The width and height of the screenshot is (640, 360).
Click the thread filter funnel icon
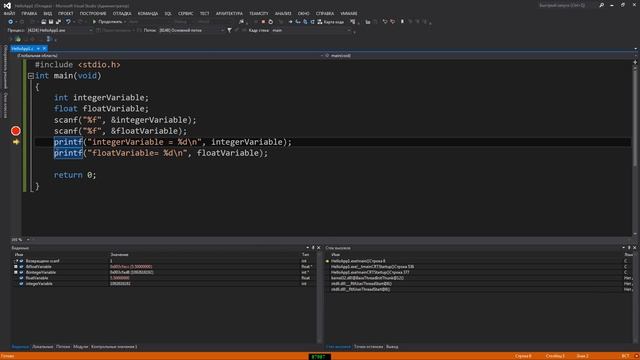[x=229, y=30]
